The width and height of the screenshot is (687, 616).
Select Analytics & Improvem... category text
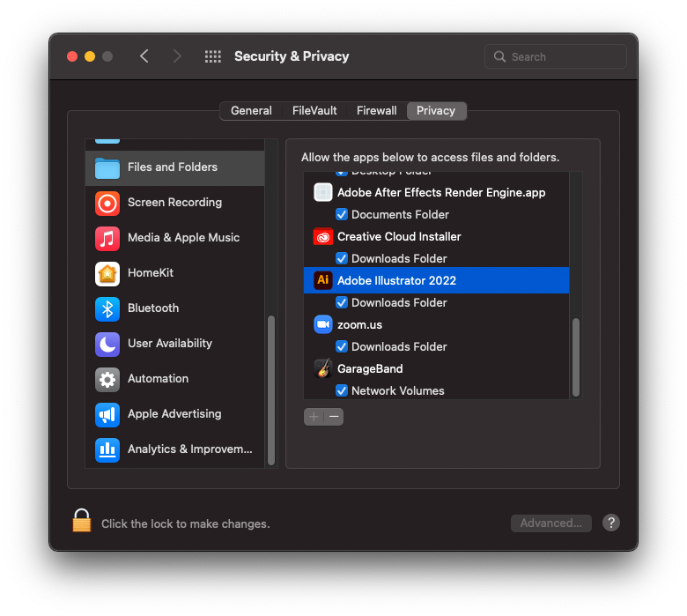point(190,449)
